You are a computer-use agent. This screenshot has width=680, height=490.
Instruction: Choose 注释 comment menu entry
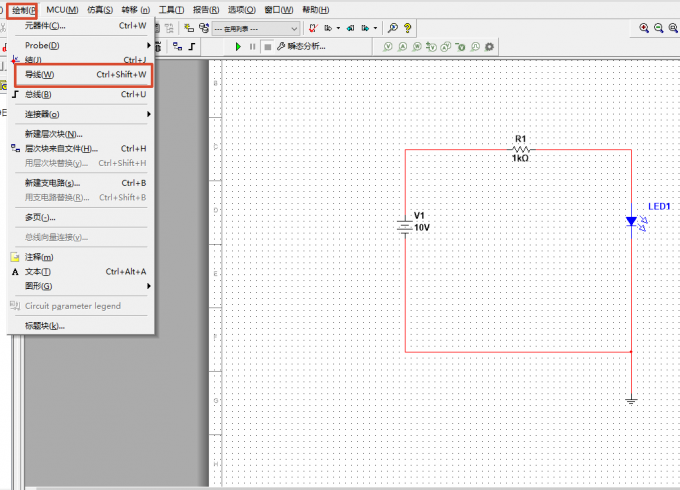81,257
